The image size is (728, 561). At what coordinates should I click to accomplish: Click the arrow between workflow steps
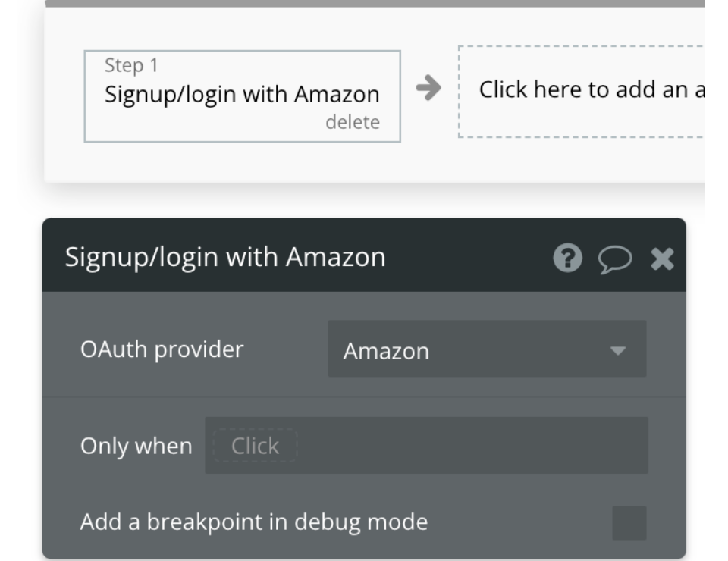[428, 88]
